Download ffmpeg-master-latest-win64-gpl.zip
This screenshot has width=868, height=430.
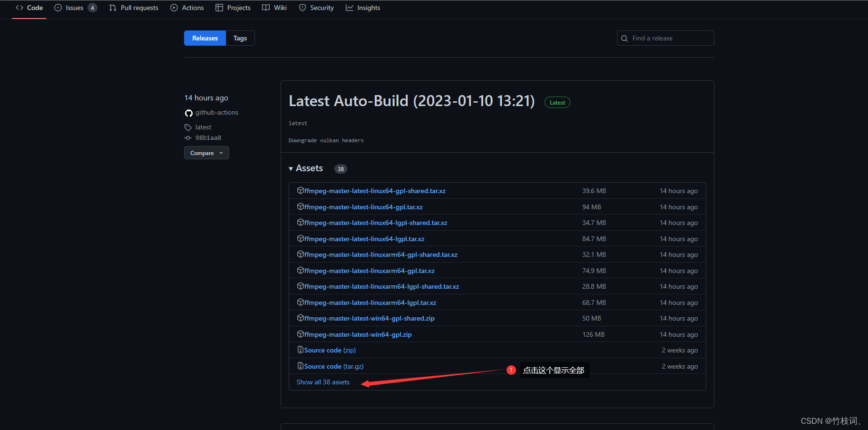(358, 334)
